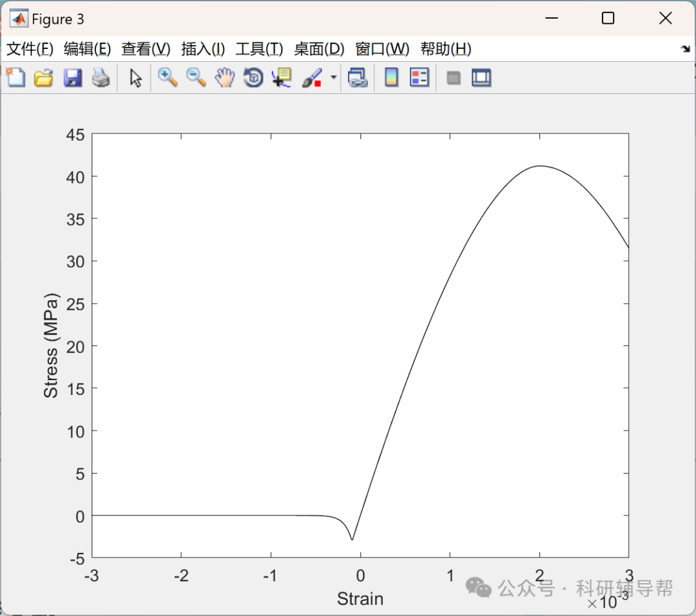Open the 文件(F) menu
The height and width of the screenshot is (616, 696).
(x=30, y=49)
